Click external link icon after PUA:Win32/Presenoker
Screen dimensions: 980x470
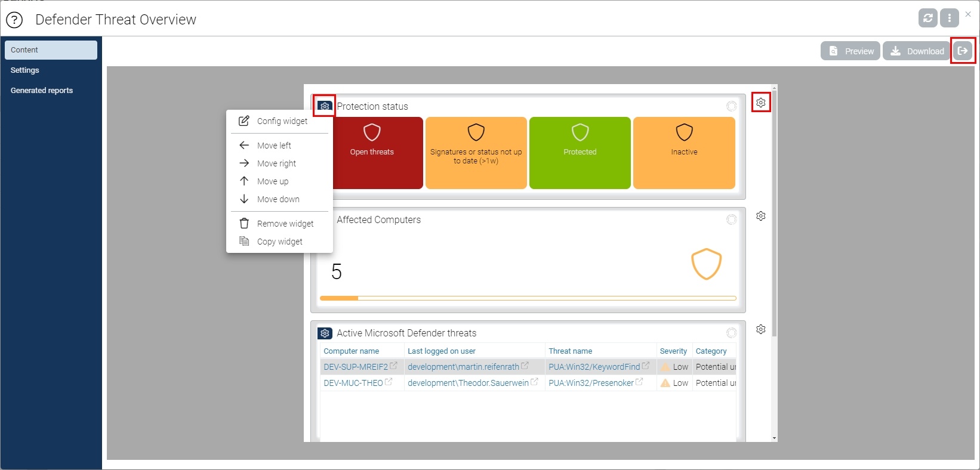point(639,382)
